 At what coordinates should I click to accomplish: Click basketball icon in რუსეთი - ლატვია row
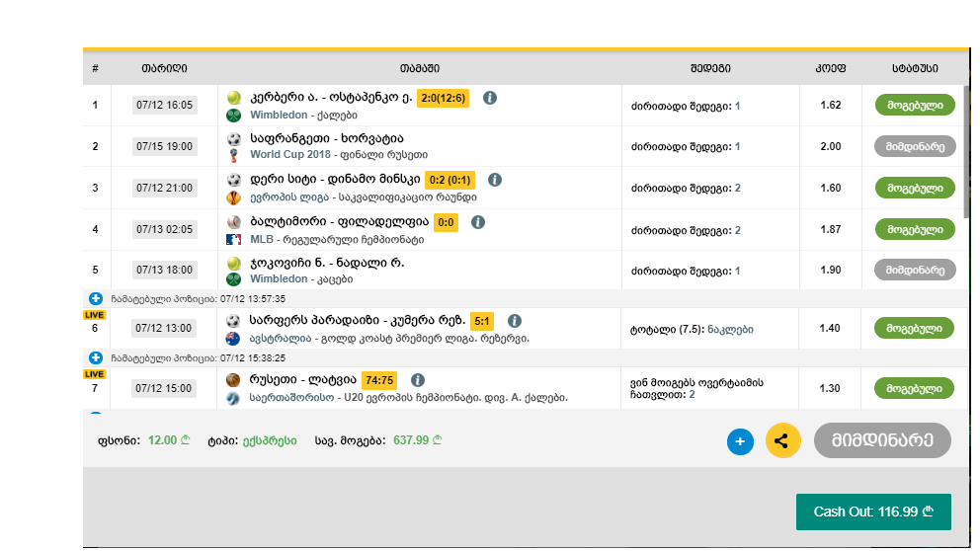pos(233,380)
